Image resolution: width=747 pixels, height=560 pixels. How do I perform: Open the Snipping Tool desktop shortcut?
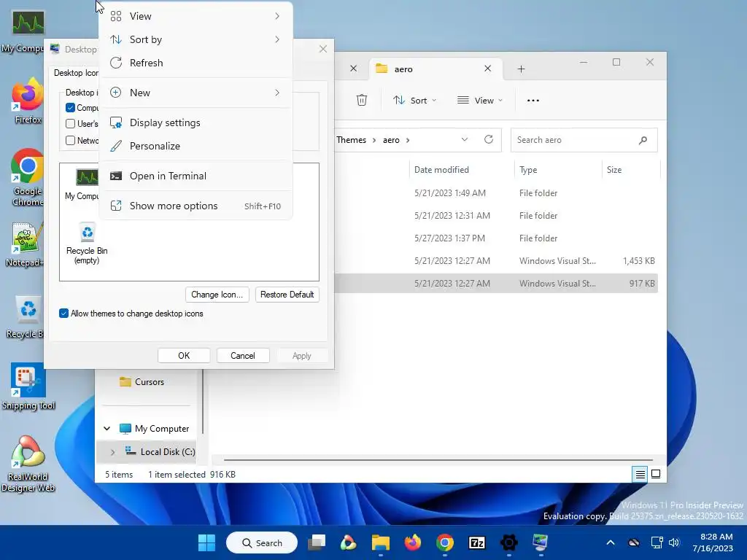click(x=28, y=386)
